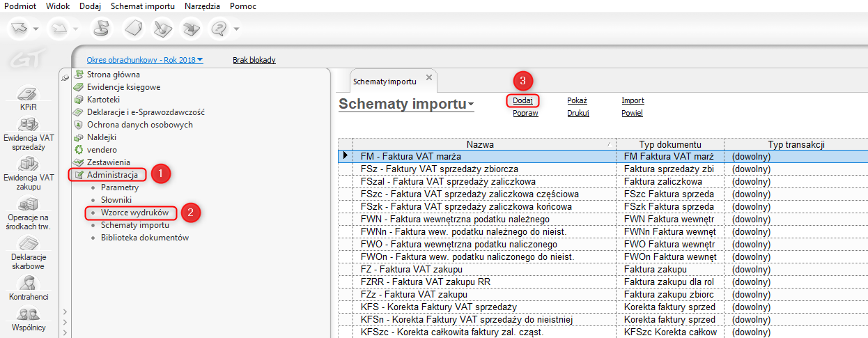Open KPiR from the left sidebar
868x338 pixels.
tap(28, 98)
